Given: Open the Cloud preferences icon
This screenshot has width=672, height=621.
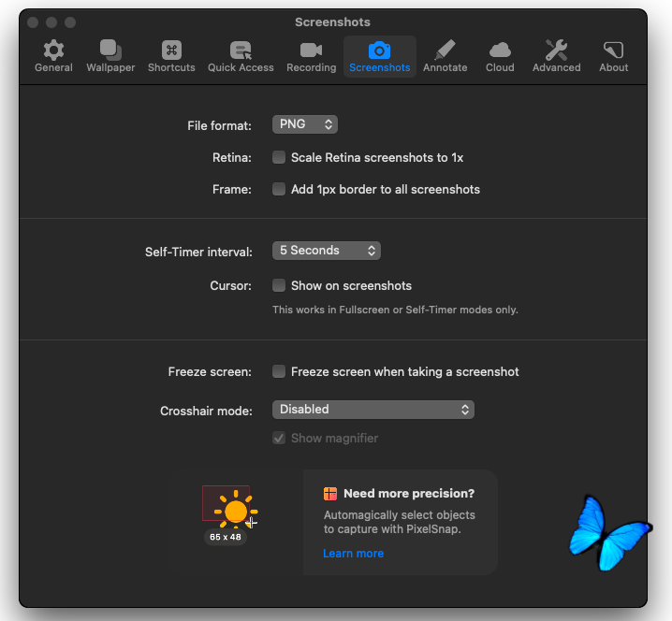Looking at the screenshot, I should pyautogui.click(x=500, y=51).
